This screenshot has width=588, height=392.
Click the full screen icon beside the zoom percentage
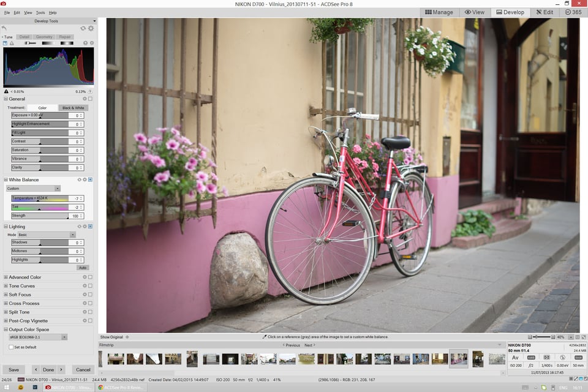tap(584, 337)
